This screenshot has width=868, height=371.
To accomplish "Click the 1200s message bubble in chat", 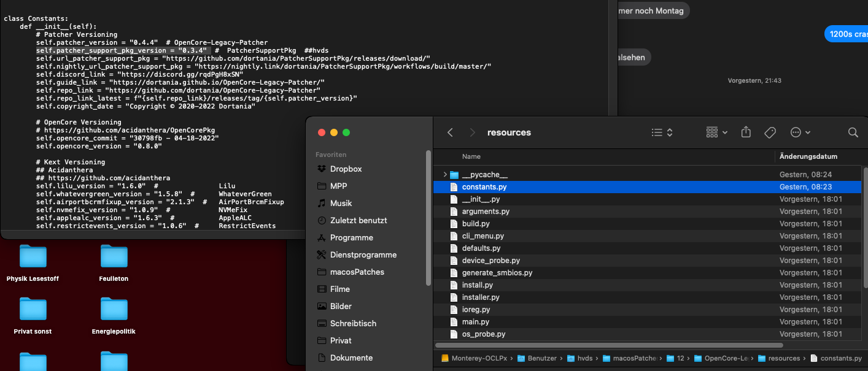I will coord(847,34).
